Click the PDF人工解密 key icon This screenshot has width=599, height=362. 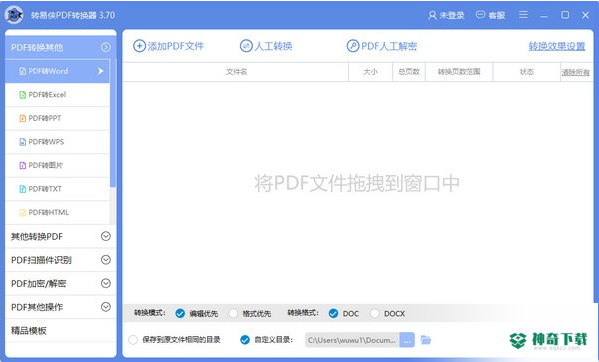coord(353,46)
